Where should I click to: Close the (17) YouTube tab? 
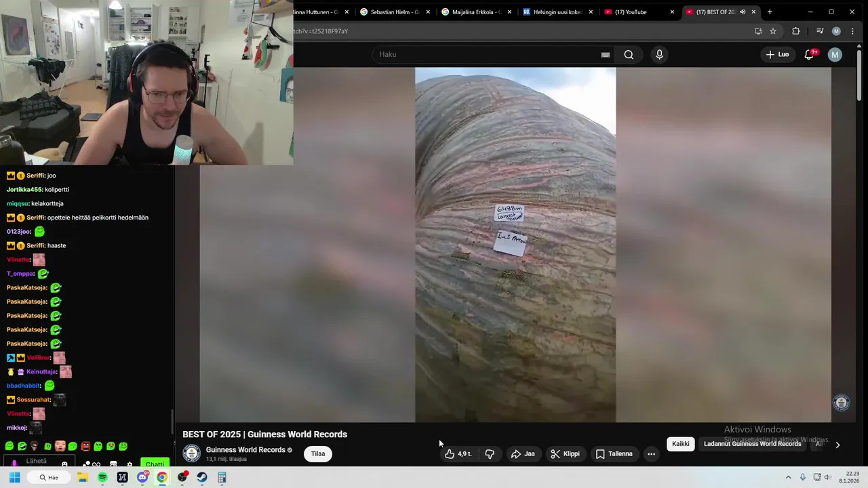click(672, 12)
